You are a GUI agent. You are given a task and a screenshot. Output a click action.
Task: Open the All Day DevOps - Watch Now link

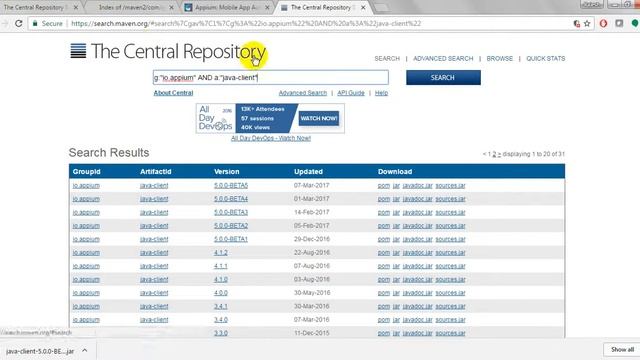pyautogui.click(x=271, y=138)
